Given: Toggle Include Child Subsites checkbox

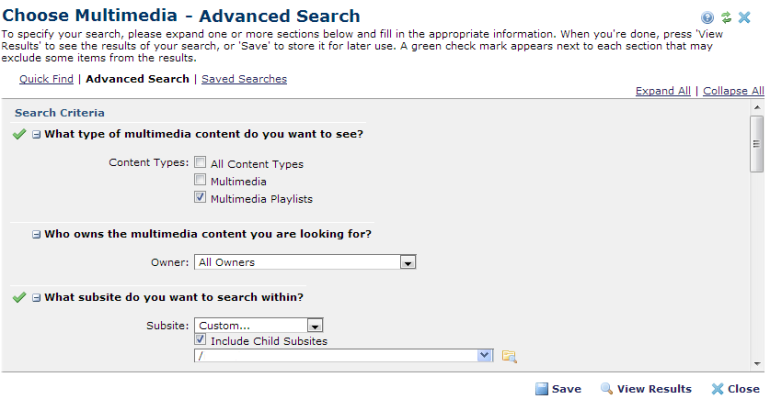Looking at the screenshot, I should pos(201,340).
